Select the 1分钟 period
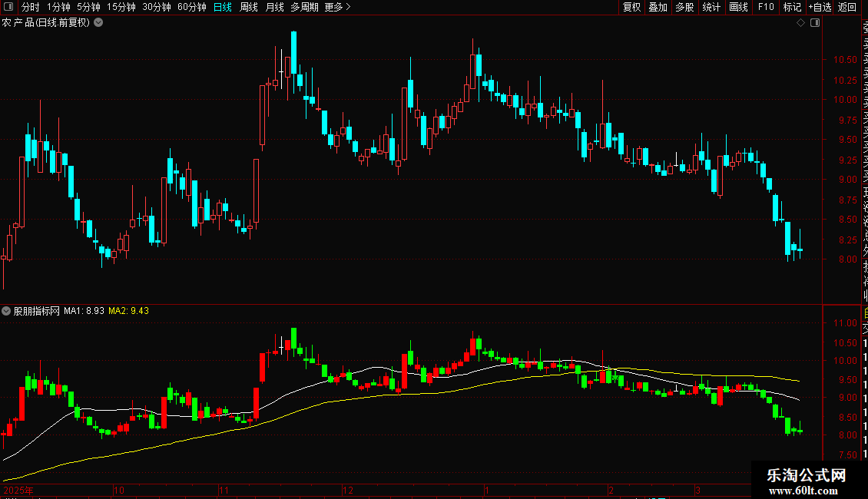This screenshot has width=868, height=499. coord(58,7)
